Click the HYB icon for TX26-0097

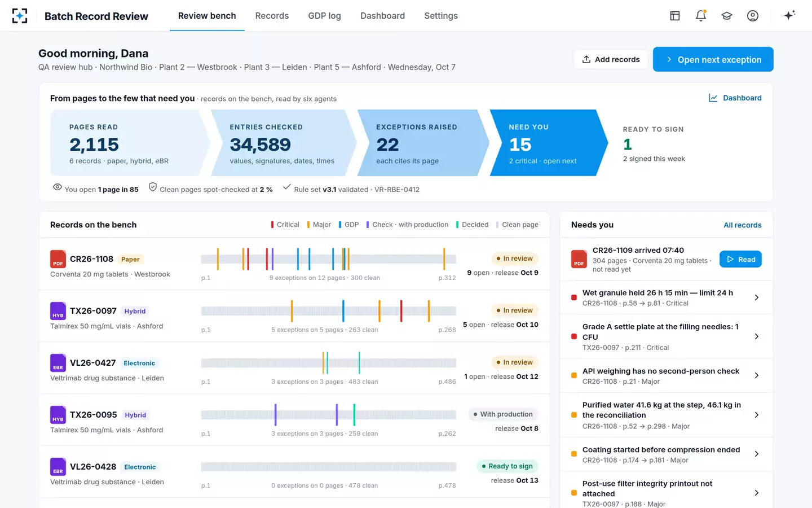(58, 311)
